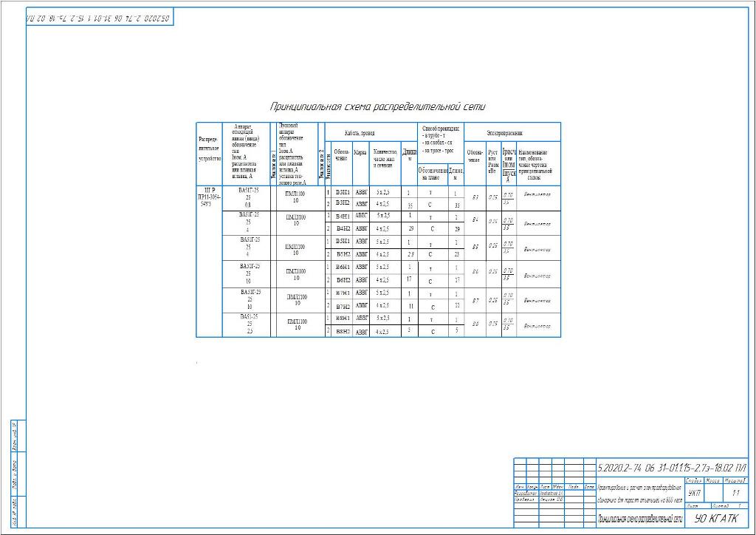This screenshot has width=756, height=535.
Task: Click cable designation В3Н1
Action: coord(343,192)
